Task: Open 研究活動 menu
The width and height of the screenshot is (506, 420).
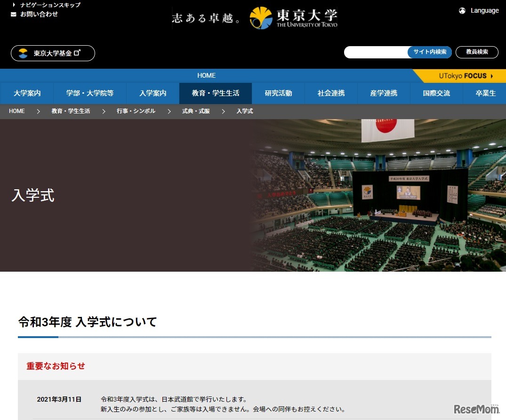Action: pyautogui.click(x=278, y=93)
